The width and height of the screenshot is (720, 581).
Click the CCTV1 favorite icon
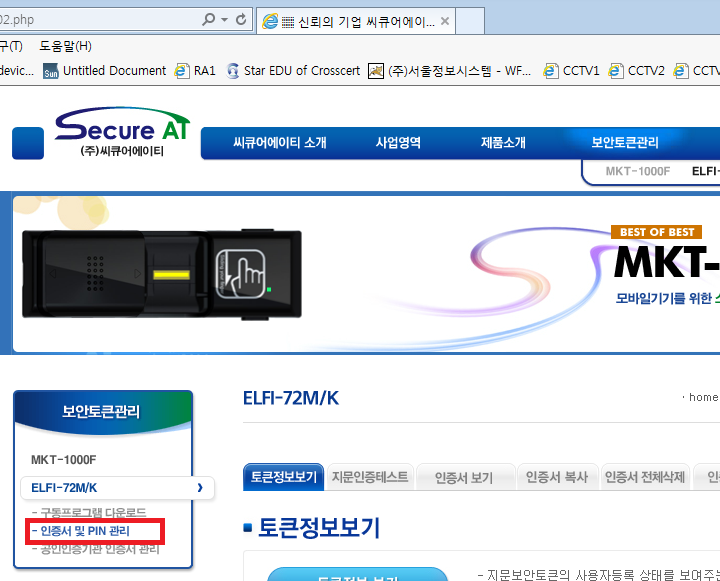click(x=551, y=71)
